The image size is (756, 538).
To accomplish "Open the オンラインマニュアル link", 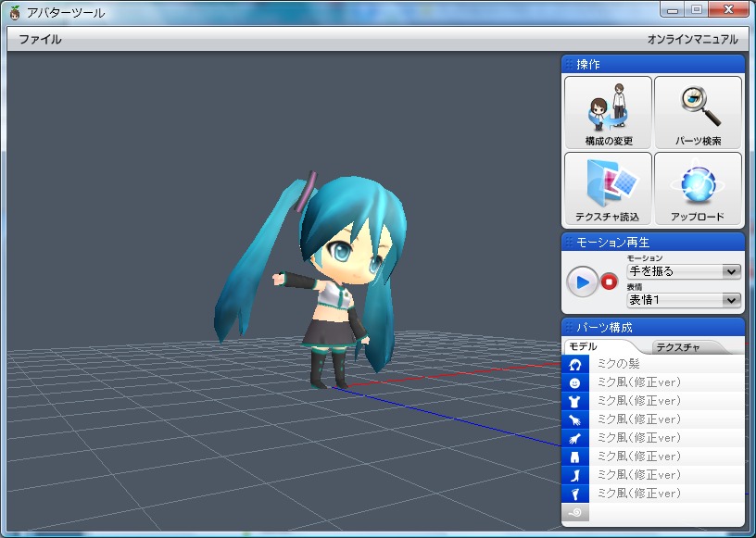I will tap(692, 40).
